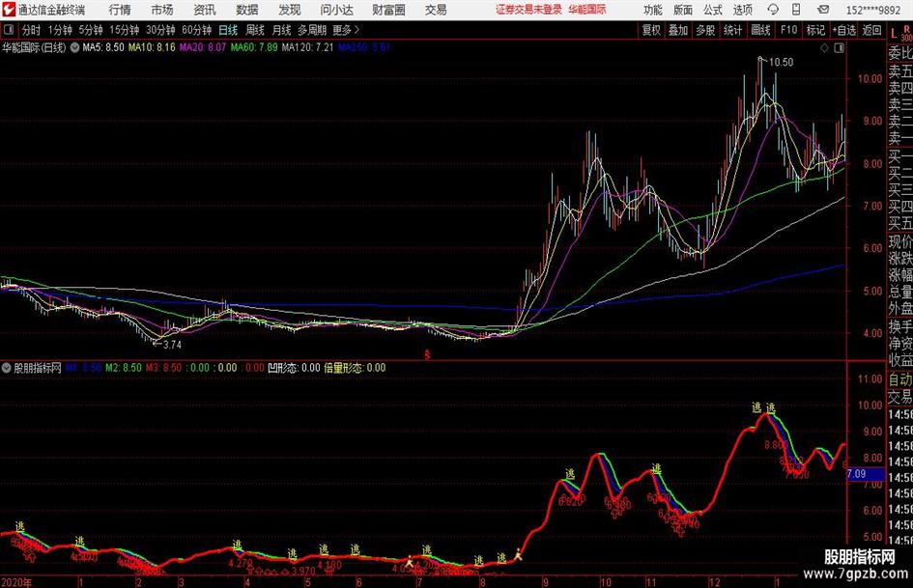
Task: Open the main chart indicator dropdown arrow
Action: point(74,47)
